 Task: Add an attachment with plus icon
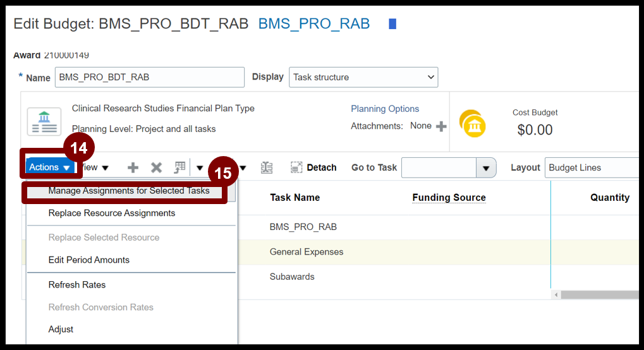click(x=441, y=126)
